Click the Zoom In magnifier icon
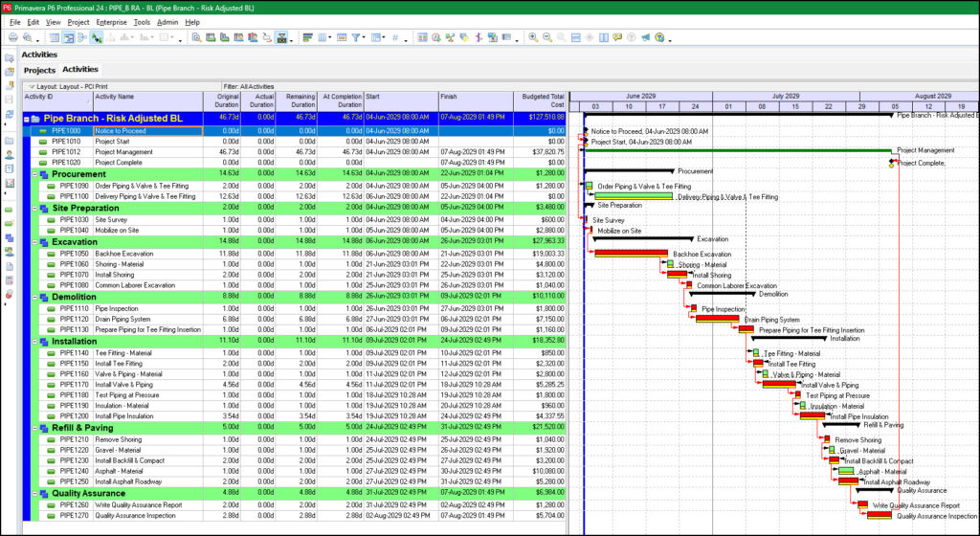 pos(533,37)
